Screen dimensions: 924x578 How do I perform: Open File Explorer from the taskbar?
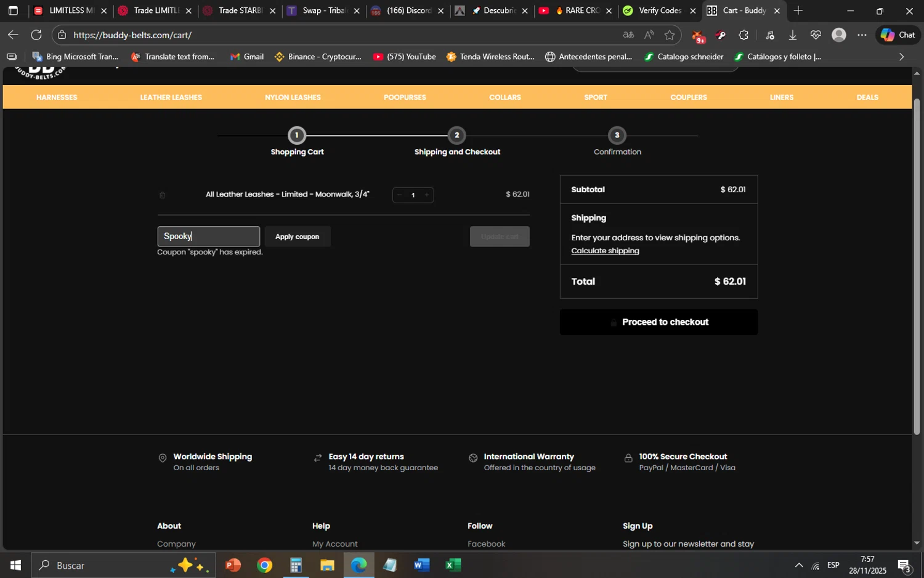[327, 565]
